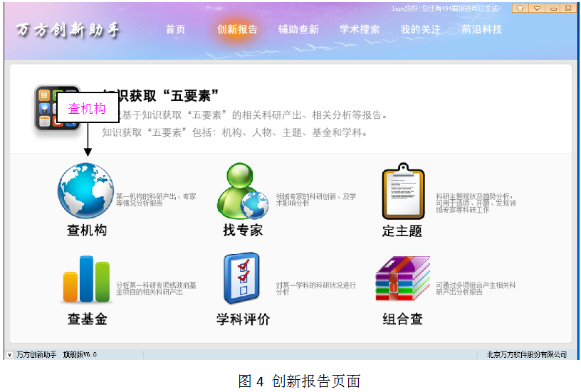Go to the 首页 tab
The height and width of the screenshot is (392, 581).
[x=175, y=29]
